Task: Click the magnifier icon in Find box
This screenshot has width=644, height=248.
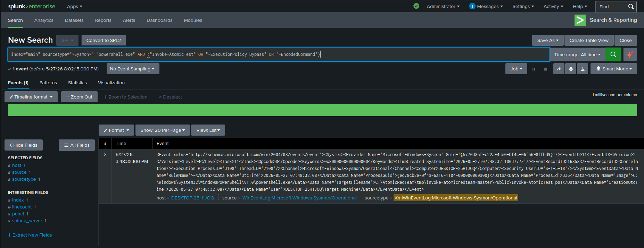Action: pos(631,7)
